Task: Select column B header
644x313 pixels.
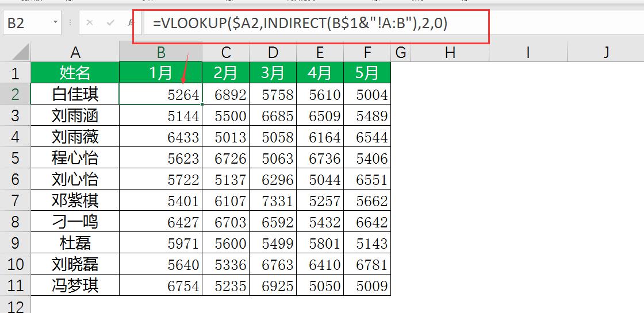Action: coord(161,52)
